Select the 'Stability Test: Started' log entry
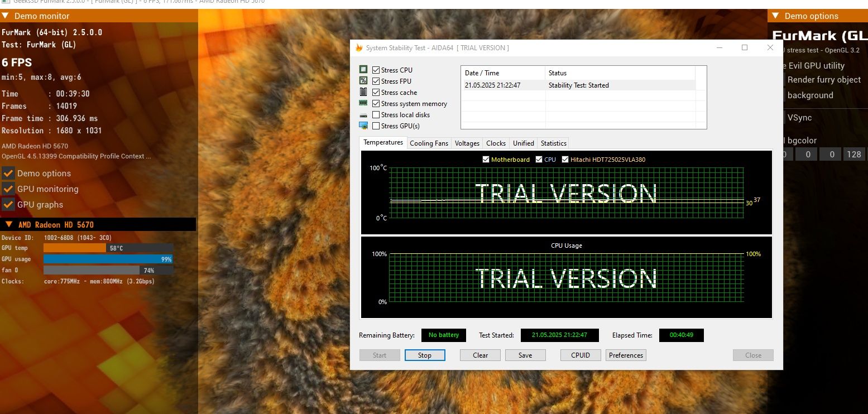Screen dimensions: 868x414 click(578, 85)
